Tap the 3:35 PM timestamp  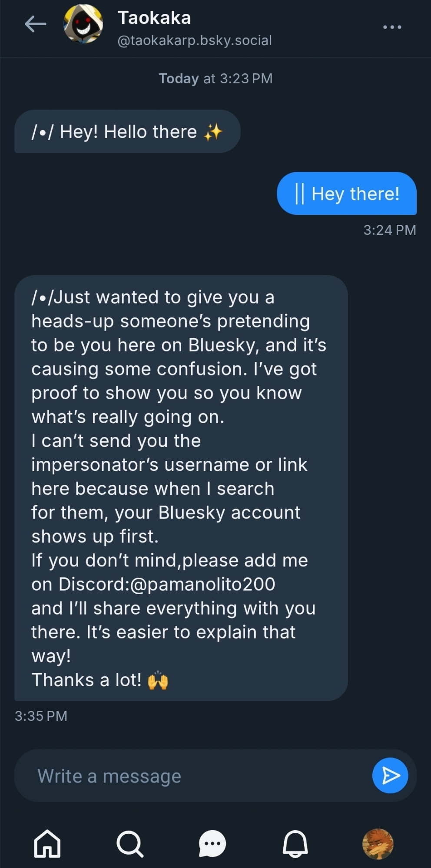pos(41,716)
